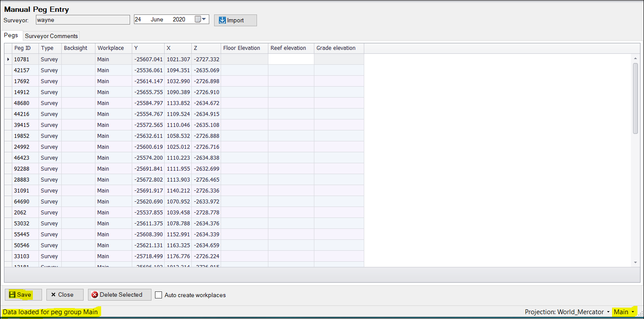The width and height of the screenshot is (644, 319).
Task: Select the Pegs tab
Action: coord(11,35)
